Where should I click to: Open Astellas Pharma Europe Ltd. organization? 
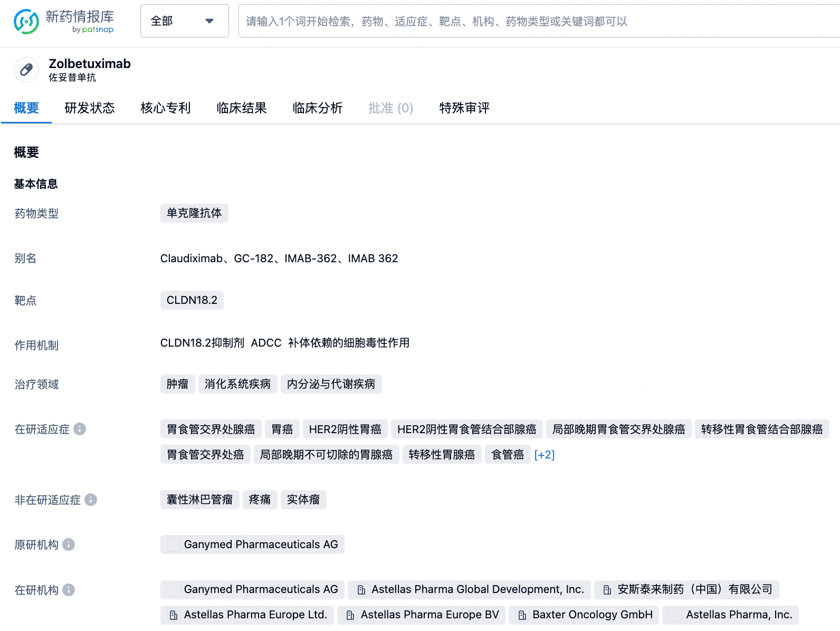coord(247,615)
